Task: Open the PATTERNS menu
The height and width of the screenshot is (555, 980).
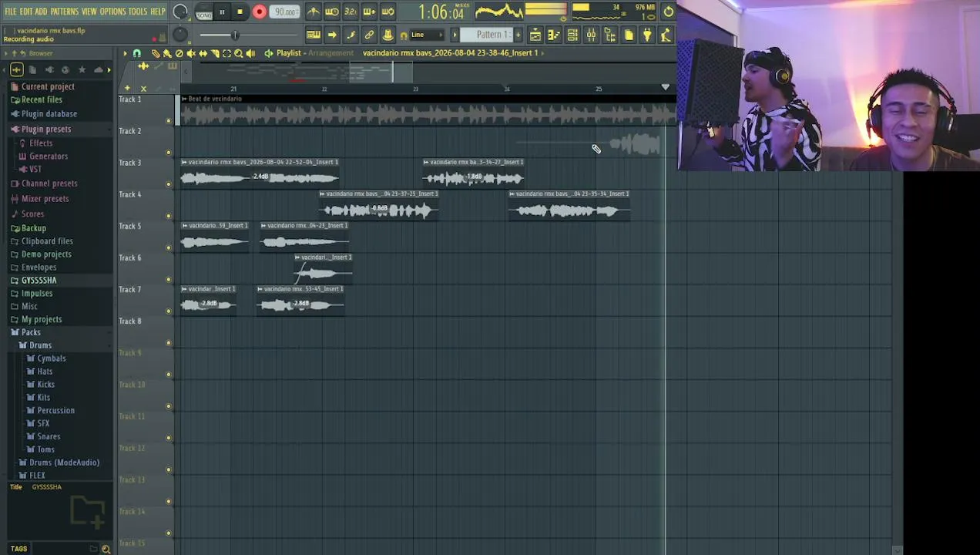Action: pos(65,12)
